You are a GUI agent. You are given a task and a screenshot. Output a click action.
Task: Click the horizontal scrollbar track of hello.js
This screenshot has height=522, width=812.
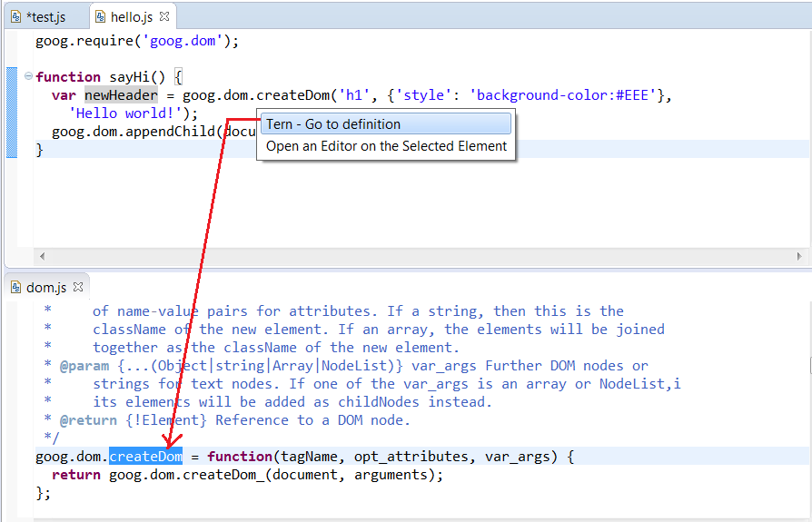(421, 256)
